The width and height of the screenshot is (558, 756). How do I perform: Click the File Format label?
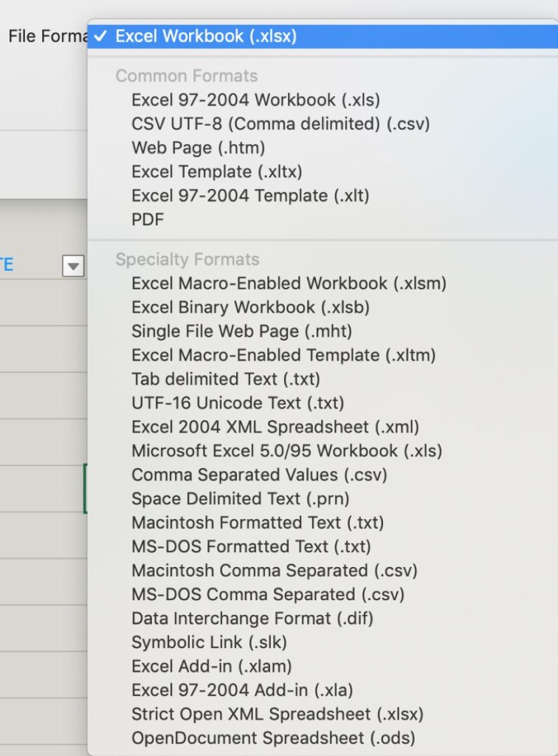point(41,35)
